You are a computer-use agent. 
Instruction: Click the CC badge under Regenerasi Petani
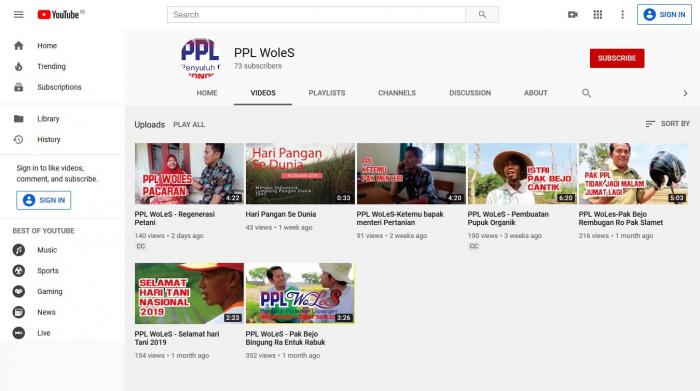click(141, 246)
